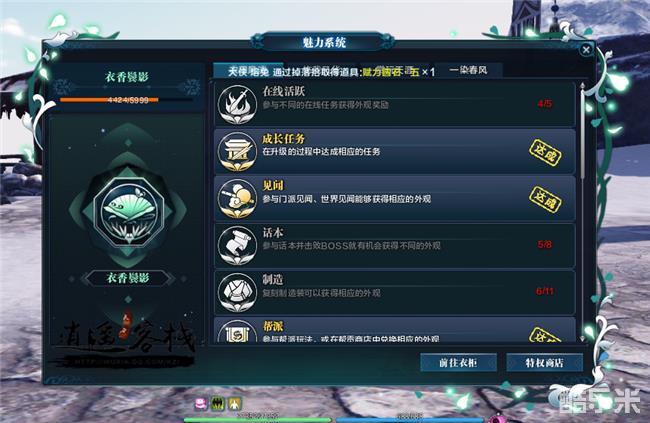Close the 魅力系统 window
This screenshot has height=423, width=650.
pyautogui.click(x=586, y=50)
